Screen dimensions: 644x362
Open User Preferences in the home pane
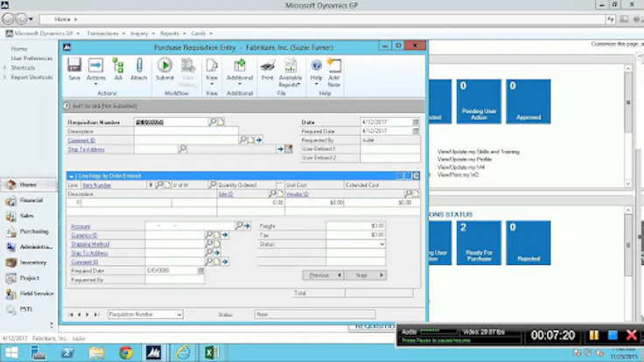coord(31,59)
